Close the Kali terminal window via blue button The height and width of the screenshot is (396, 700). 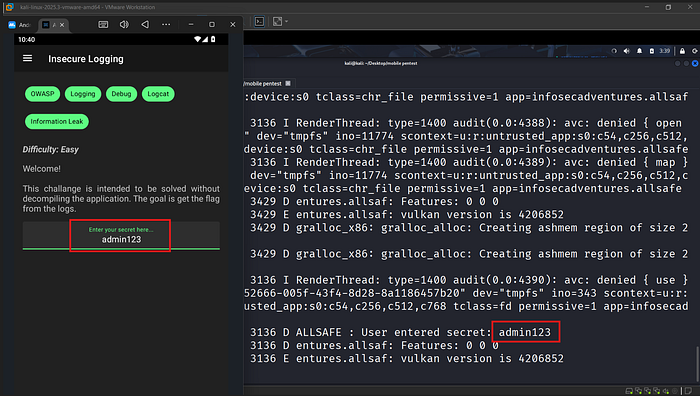tap(695, 63)
